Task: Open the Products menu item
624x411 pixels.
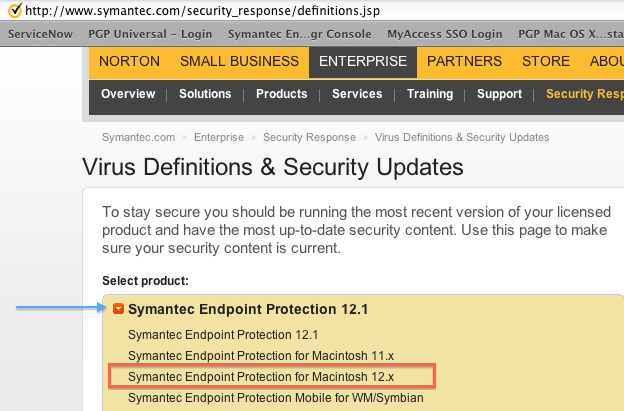Action: pyautogui.click(x=281, y=94)
